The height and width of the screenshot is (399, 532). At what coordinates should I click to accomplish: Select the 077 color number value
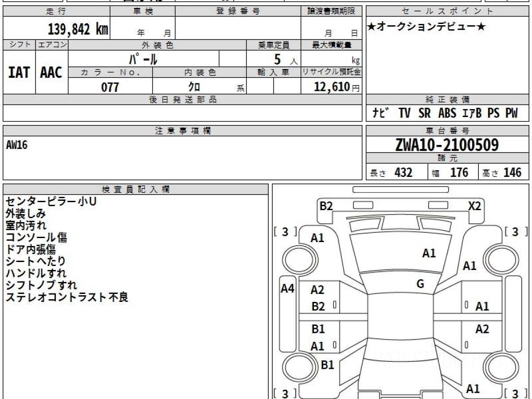point(110,87)
